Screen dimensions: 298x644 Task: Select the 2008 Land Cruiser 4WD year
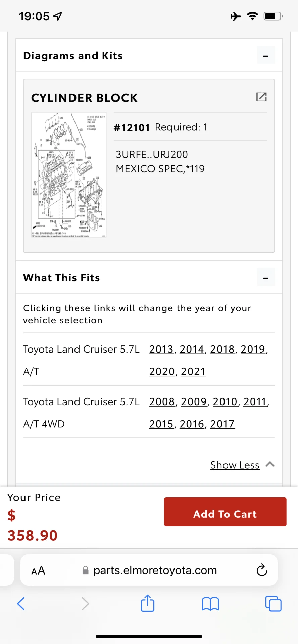(162, 401)
